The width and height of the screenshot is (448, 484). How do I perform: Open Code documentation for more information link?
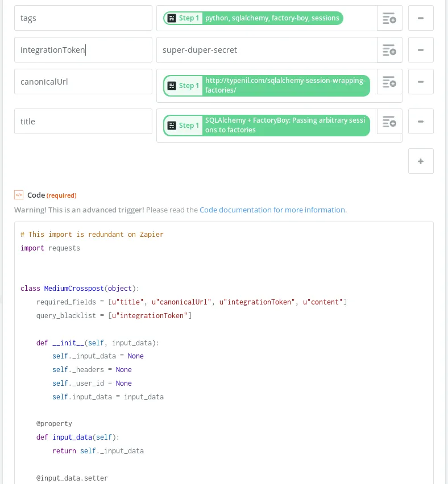[x=273, y=210]
